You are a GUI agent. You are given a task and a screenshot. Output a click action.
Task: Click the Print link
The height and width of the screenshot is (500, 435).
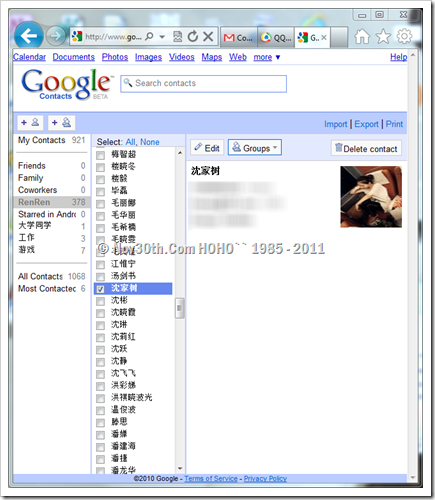[x=394, y=124]
